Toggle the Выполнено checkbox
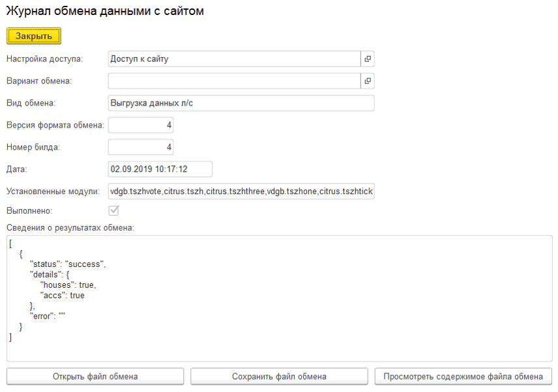The image size is (558, 392). (113, 211)
